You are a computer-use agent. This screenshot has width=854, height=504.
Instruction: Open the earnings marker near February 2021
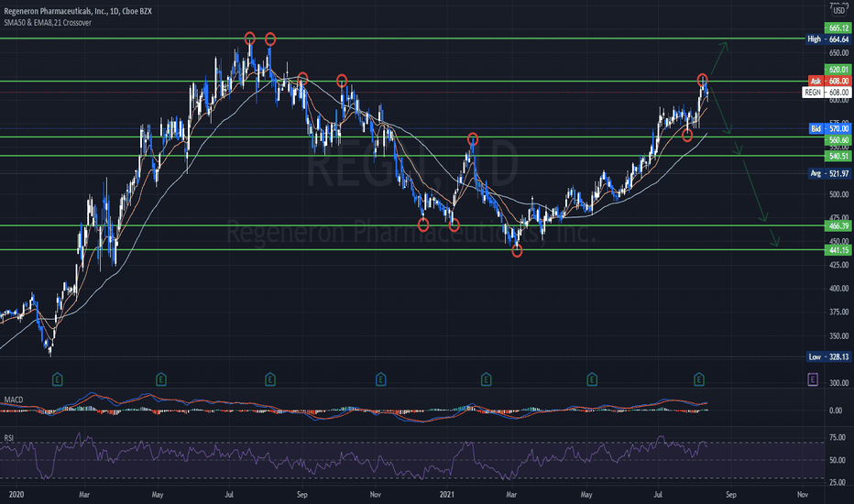(486, 379)
